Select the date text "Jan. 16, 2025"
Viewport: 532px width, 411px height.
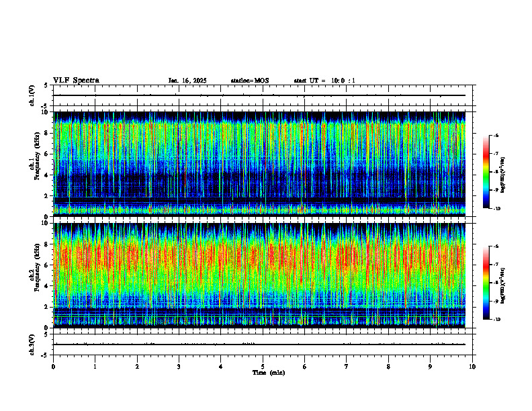coord(187,81)
